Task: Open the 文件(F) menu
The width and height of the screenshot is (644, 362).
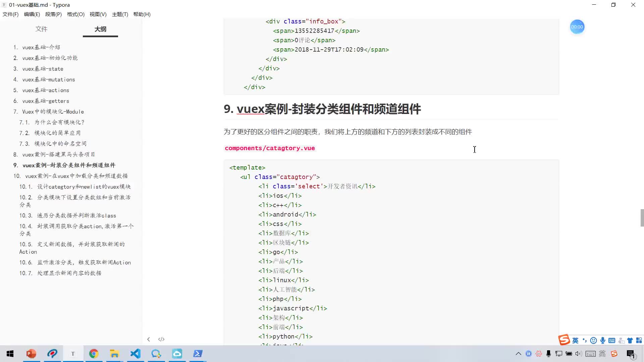Action: [10, 14]
